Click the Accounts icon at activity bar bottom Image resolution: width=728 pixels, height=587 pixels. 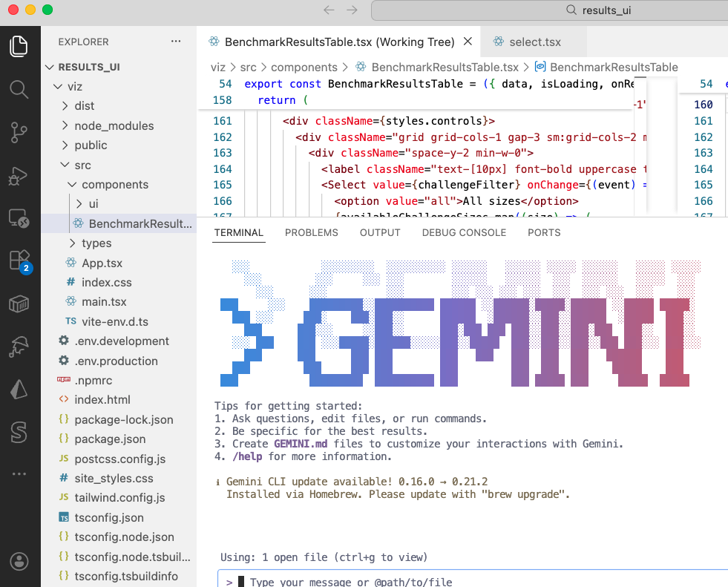[x=19, y=562]
